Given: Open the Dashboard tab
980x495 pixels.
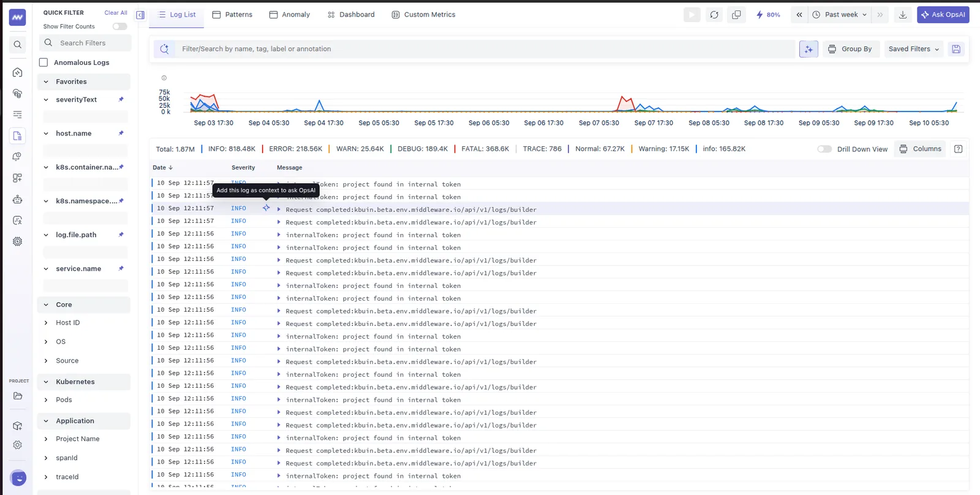Looking at the screenshot, I should point(351,15).
